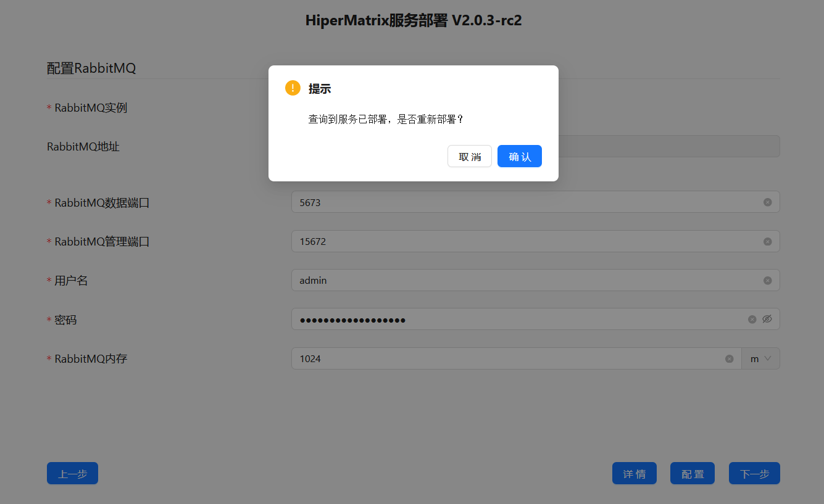
Task: Clear the RabbitMQ管理端口 field value
Action: [767, 241]
